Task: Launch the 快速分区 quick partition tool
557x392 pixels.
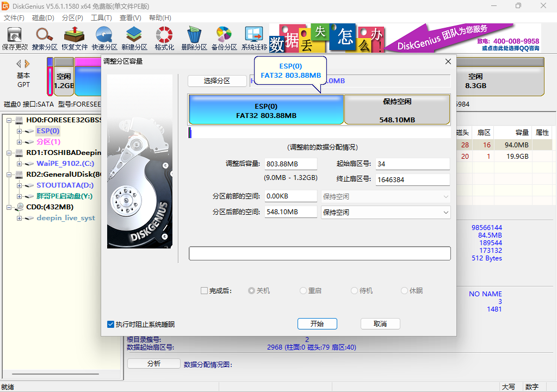Action: (x=104, y=39)
